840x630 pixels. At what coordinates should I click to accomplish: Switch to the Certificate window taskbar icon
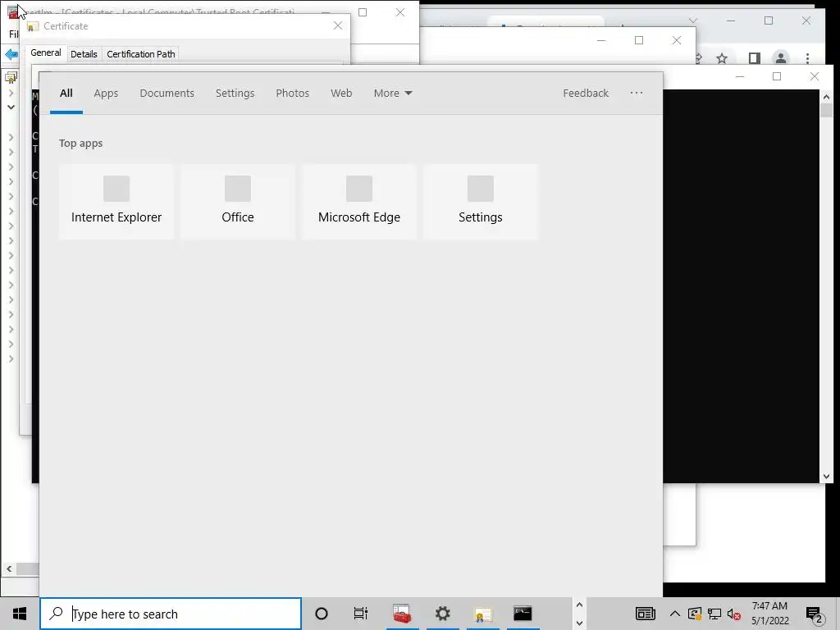[482, 614]
